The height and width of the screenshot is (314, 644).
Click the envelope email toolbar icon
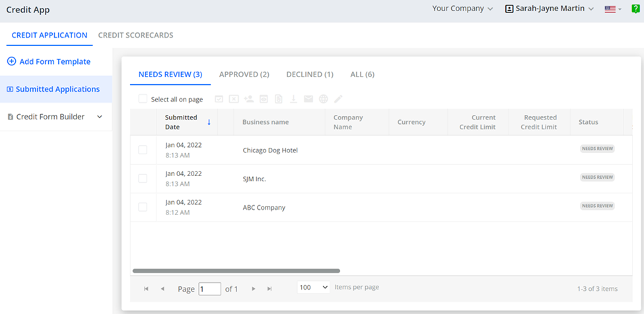click(x=308, y=99)
